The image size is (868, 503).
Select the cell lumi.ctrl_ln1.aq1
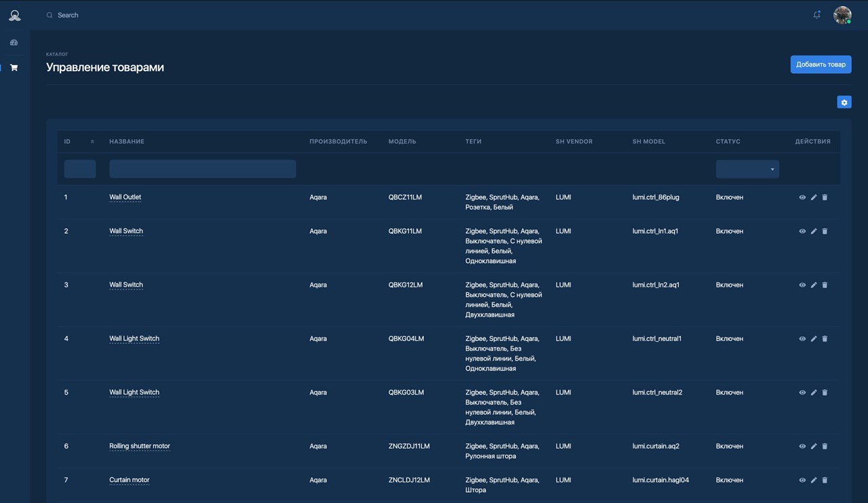point(655,231)
